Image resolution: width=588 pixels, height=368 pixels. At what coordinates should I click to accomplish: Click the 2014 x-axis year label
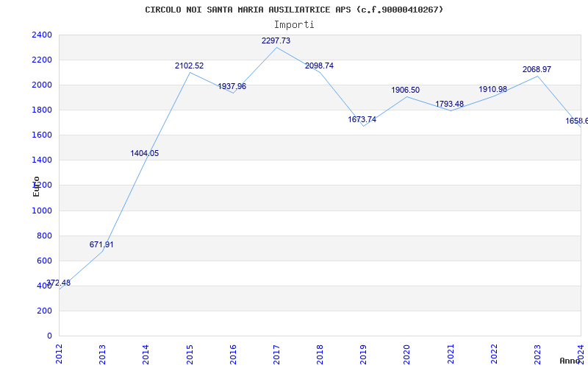tap(146, 354)
